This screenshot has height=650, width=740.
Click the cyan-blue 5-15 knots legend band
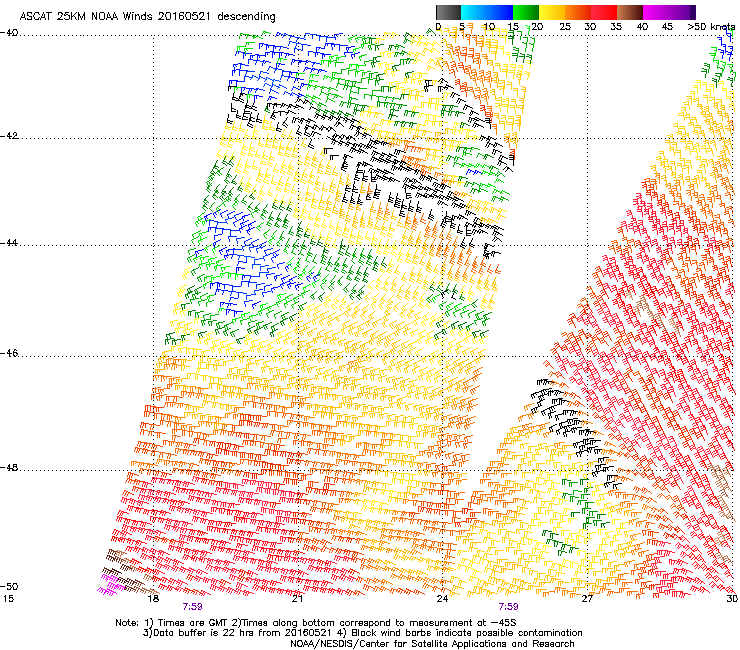pyautogui.click(x=487, y=12)
